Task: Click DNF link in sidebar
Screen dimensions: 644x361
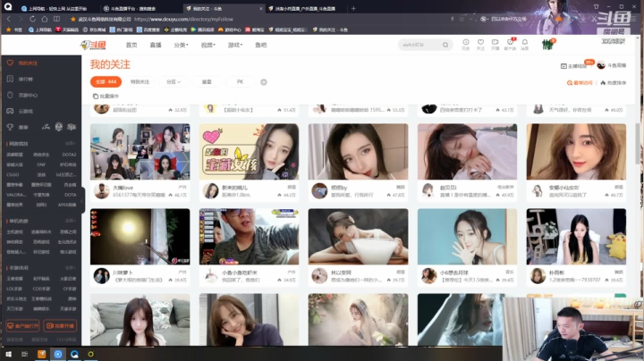Action: coord(41,164)
